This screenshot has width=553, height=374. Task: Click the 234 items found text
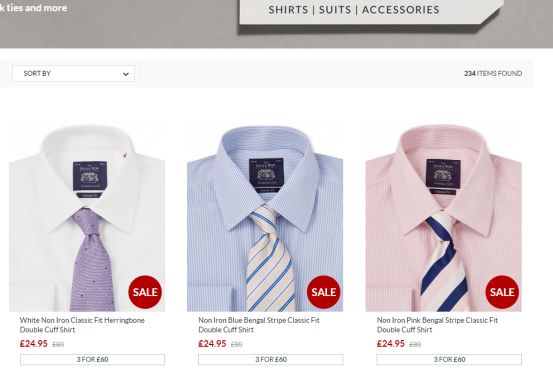[x=493, y=73]
